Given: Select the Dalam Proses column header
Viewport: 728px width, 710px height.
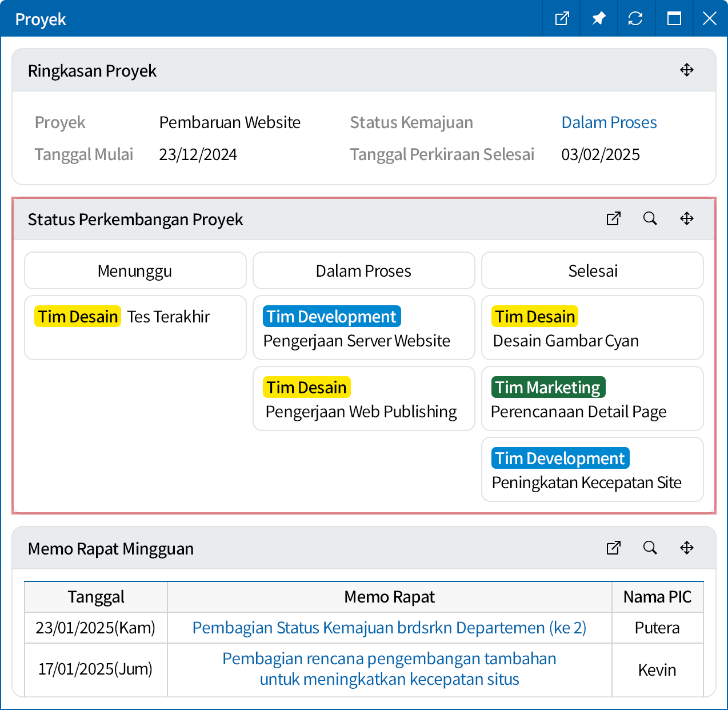Looking at the screenshot, I should tap(364, 270).
